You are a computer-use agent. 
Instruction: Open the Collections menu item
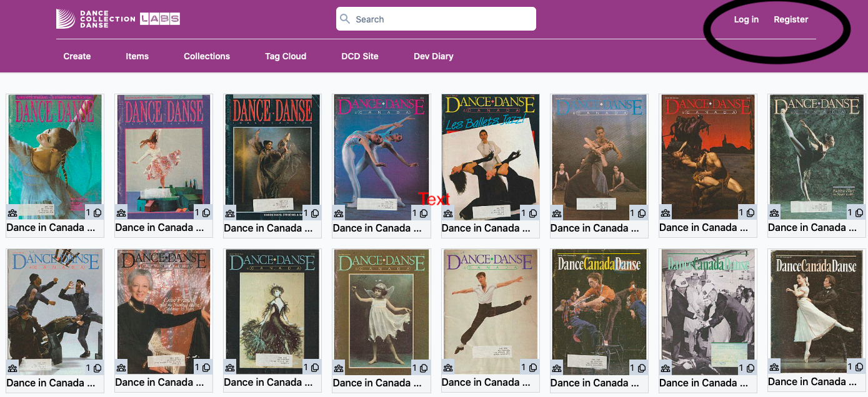pos(207,56)
